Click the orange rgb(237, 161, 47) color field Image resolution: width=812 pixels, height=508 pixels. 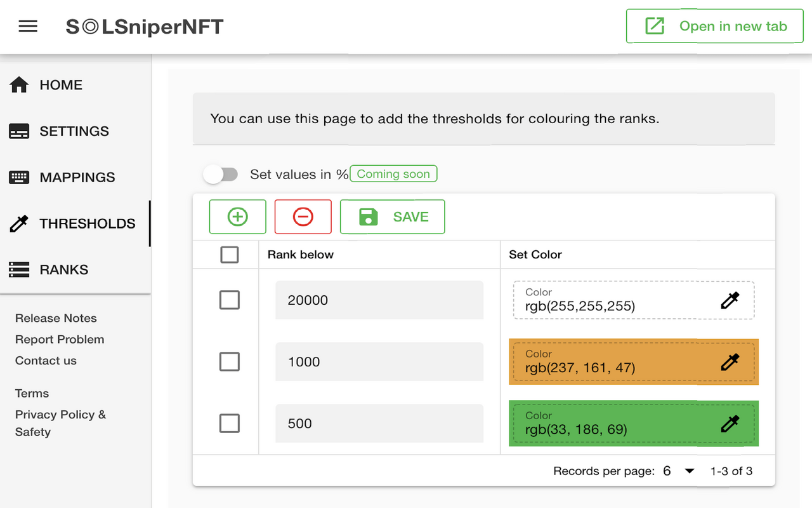tap(633, 362)
